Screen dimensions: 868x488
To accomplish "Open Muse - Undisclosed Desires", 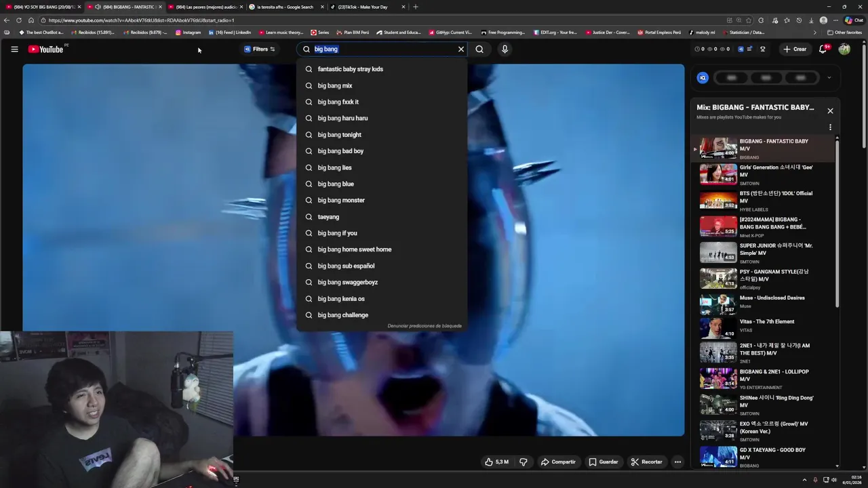I will click(763, 304).
